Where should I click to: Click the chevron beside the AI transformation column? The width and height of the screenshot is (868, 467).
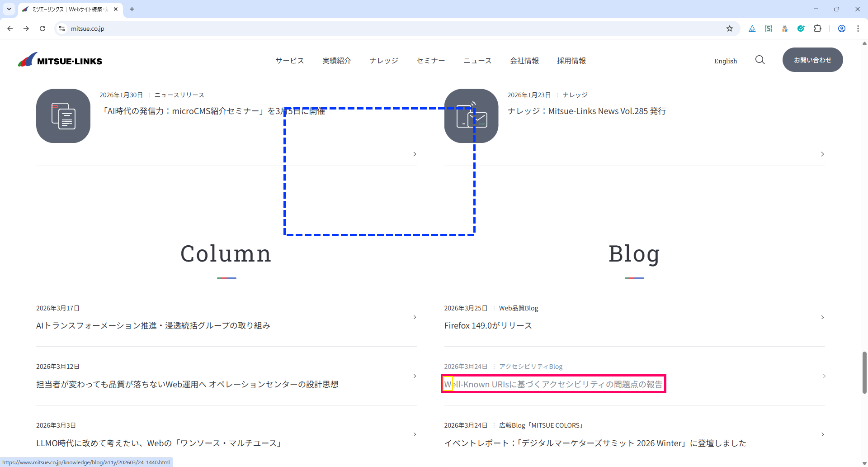coord(415,317)
